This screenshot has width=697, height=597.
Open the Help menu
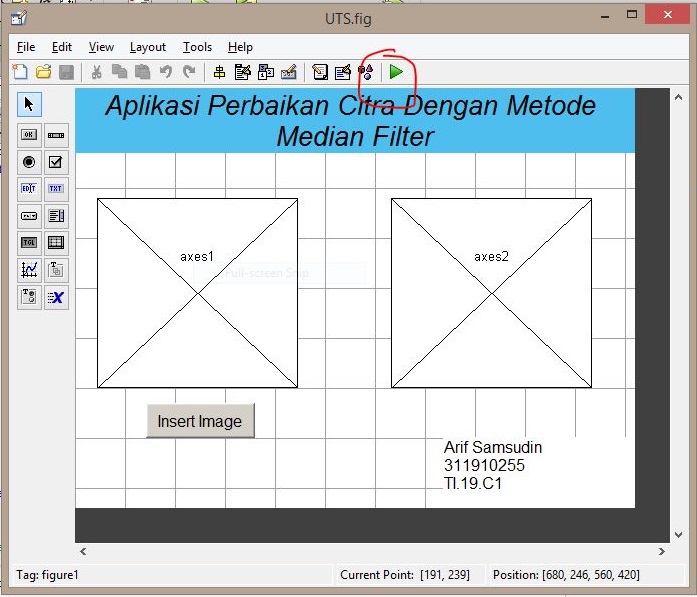(240, 47)
